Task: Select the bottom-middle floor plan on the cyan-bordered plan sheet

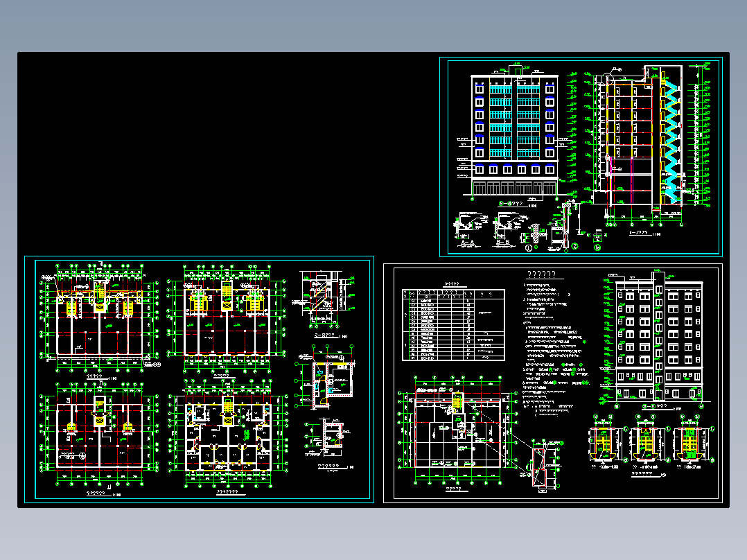Action: (228, 432)
